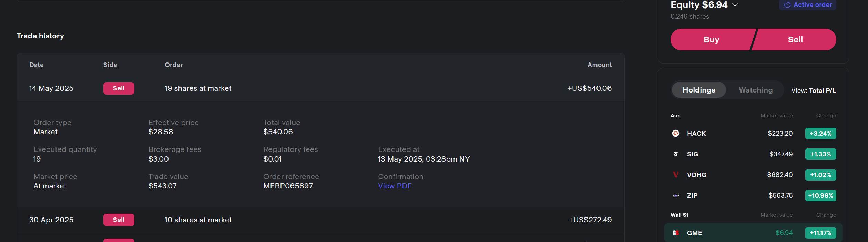Click ZIP's +10.98% change badge
The width and height of the screenshot is (868, 242).
[x=821, y=196]
